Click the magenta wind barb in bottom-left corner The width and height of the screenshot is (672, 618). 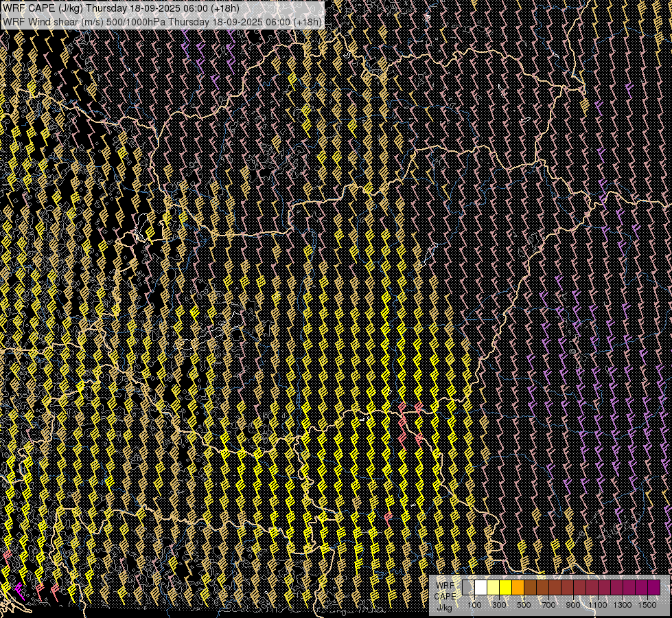click(x=19, y=590)
